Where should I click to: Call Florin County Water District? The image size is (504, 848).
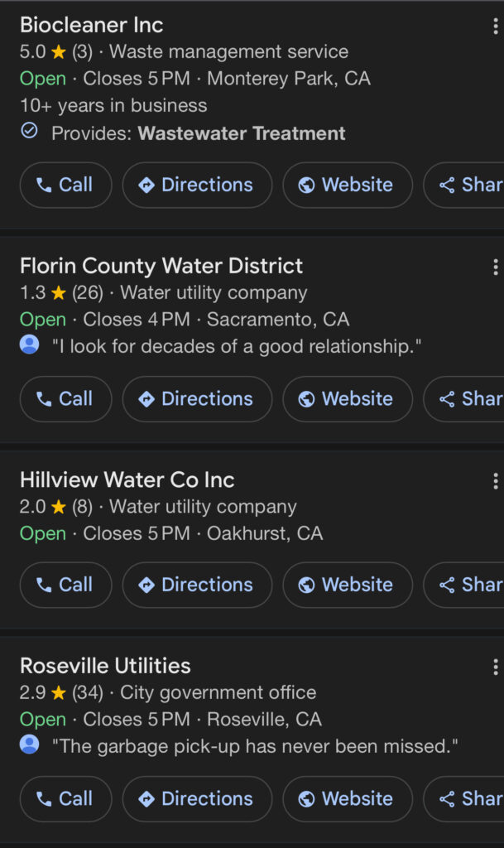pyautogui.click(x=65, y=399)
